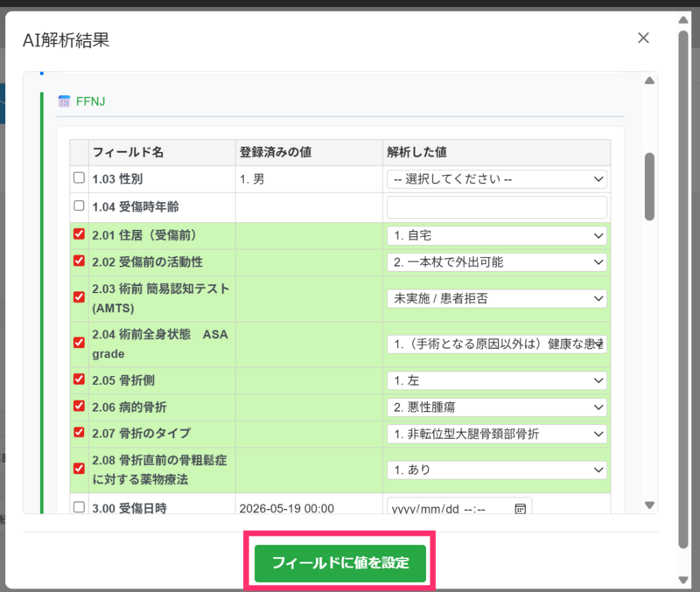Open the dropdown showing 未実施 / 患者拒否
Viewport: 700px width, 592px height.
(496, 298)
